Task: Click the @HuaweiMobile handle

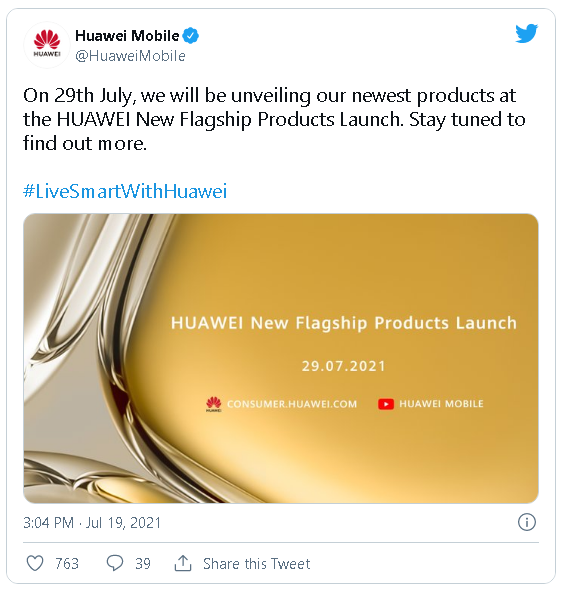Action: (130, 56)
